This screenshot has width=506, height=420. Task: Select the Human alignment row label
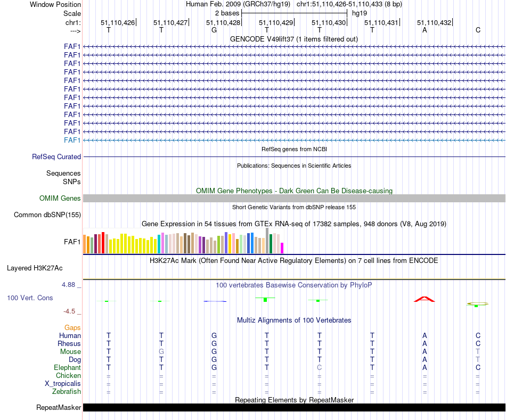click(x=70, y=336)
